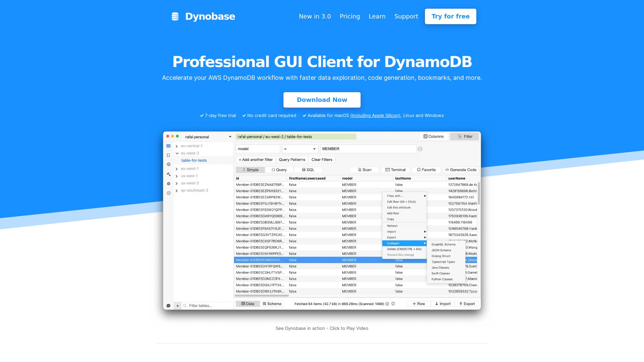Choose Delete (CMD/CTRL + Del) menu item
Viewport: 644px width, 362px height.
(405, 249)
